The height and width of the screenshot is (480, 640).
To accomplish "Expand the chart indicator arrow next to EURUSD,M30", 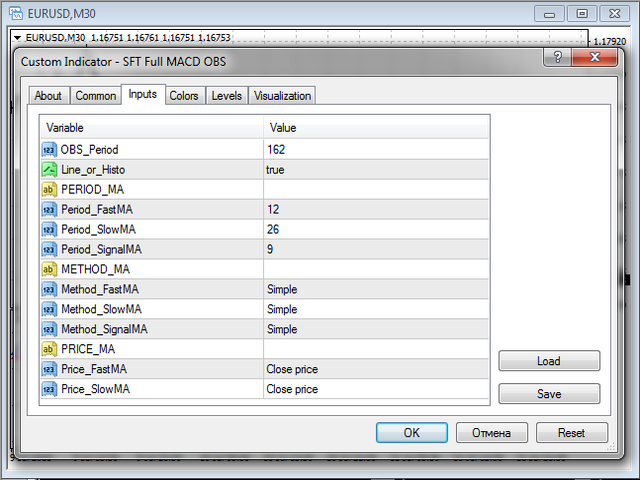I will (x=17, y=38).
